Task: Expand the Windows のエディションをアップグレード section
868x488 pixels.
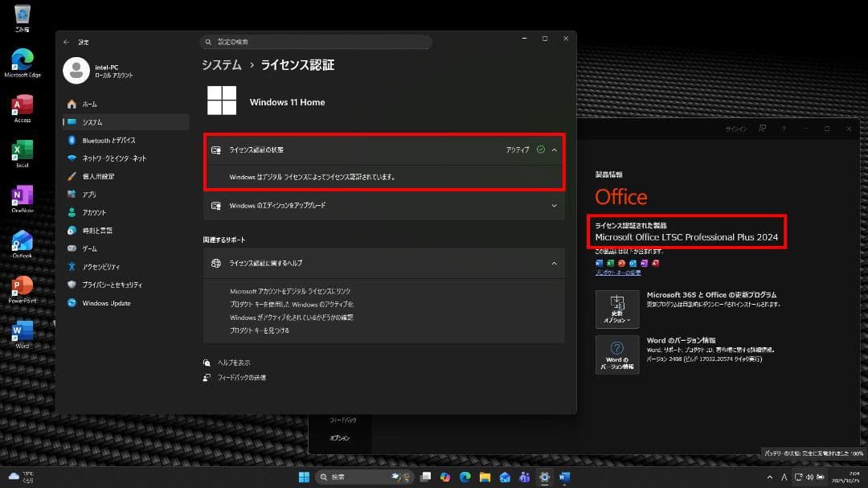Action: [x=553, y=206]
